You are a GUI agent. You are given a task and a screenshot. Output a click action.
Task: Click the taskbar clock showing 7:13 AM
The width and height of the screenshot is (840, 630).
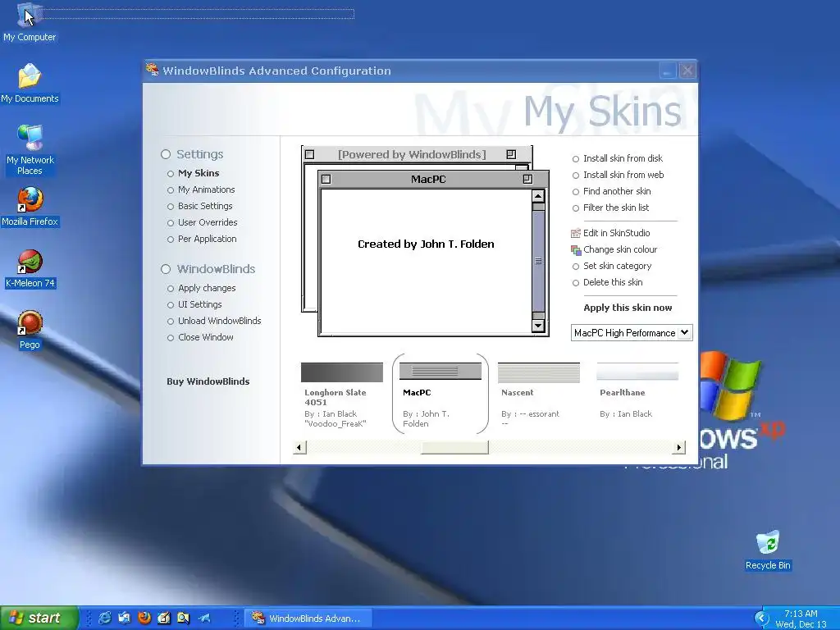[x=801, y=614]
